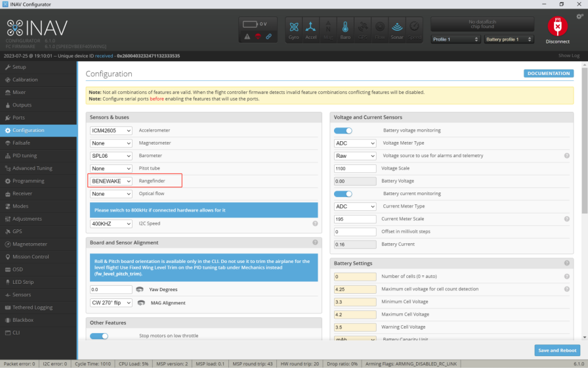The width and height of the screenshot is (588, 368).
Task: Click the Mag sensor status icon
Action: pyautogui.click(x=328, y=30)
